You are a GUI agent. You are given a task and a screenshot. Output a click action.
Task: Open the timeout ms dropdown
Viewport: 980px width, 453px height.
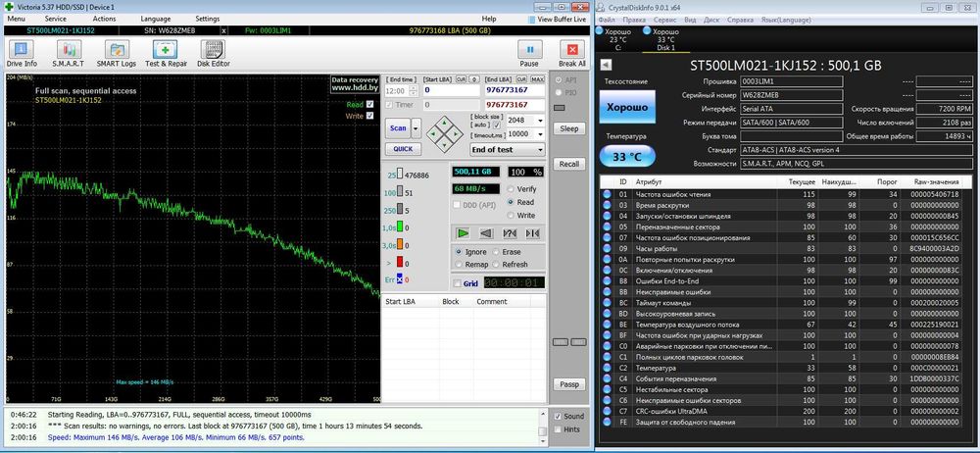[x=541, y=134]
